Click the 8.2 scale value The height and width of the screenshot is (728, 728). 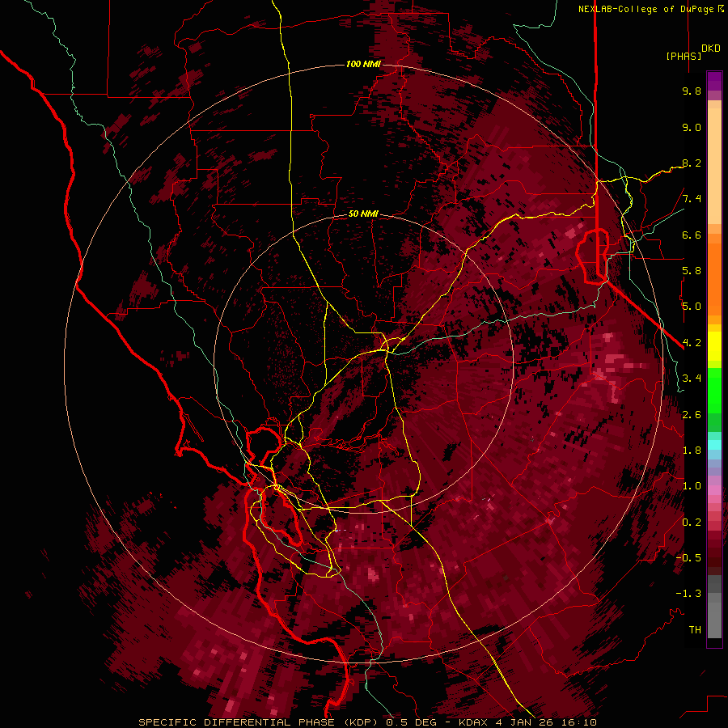692,163
